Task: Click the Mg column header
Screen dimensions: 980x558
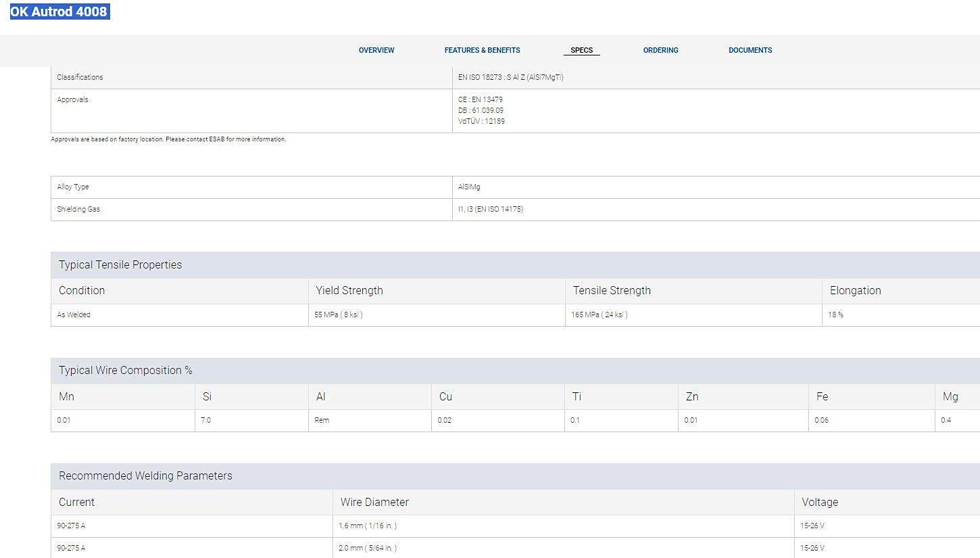Action: coord(950,396)
